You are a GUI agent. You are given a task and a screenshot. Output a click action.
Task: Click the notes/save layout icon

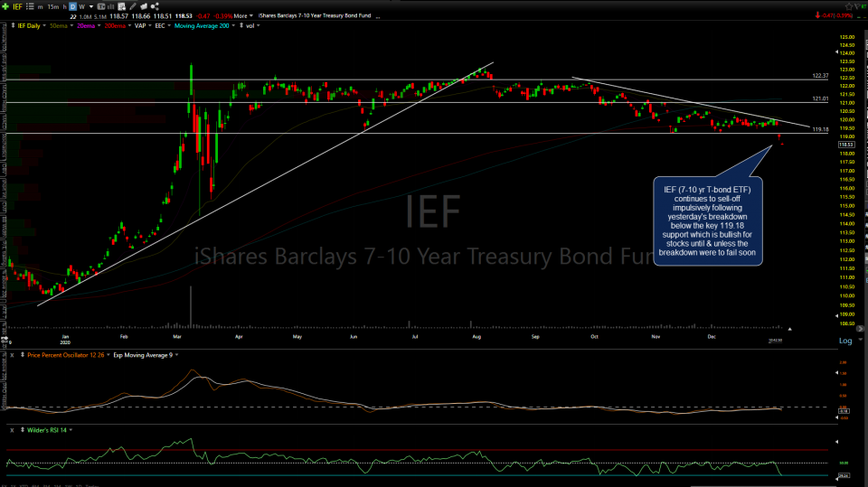click(x=121, y=6)
